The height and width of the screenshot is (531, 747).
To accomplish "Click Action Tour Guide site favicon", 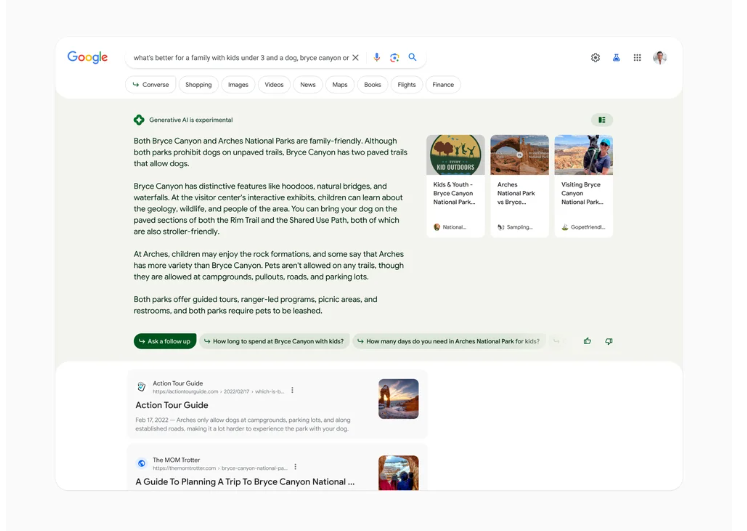I will [x=141, y=387].
